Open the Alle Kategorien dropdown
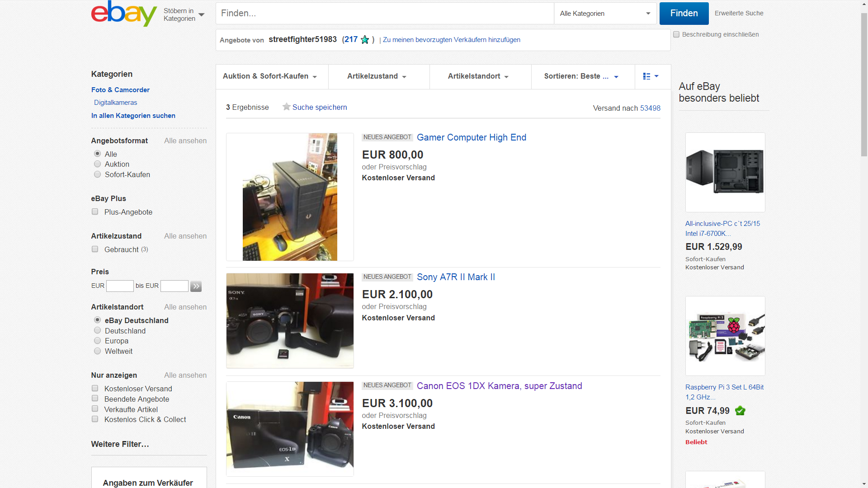Screen dimensions: 868x488 pos(605,14)
